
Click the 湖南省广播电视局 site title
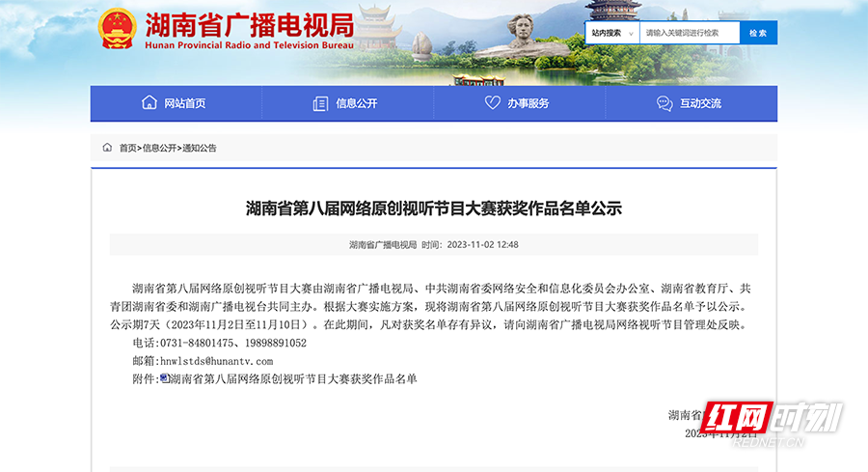250,24
